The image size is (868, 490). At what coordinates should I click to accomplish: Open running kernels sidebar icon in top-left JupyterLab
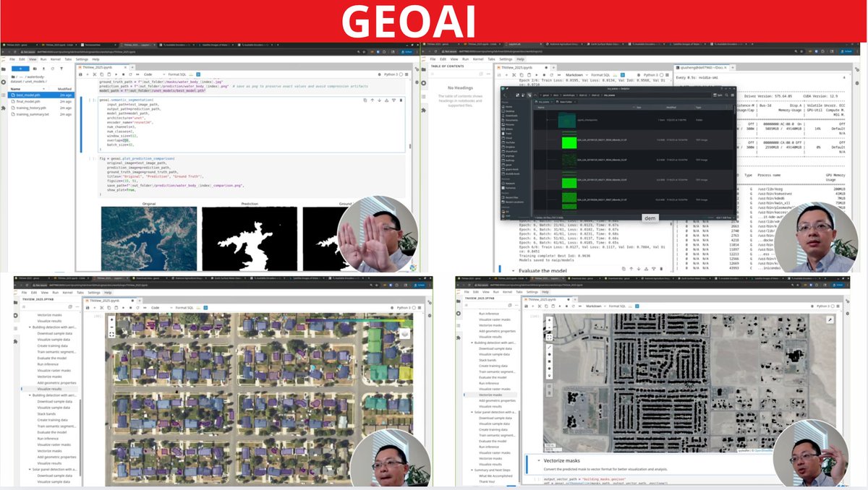click(4, 82)
